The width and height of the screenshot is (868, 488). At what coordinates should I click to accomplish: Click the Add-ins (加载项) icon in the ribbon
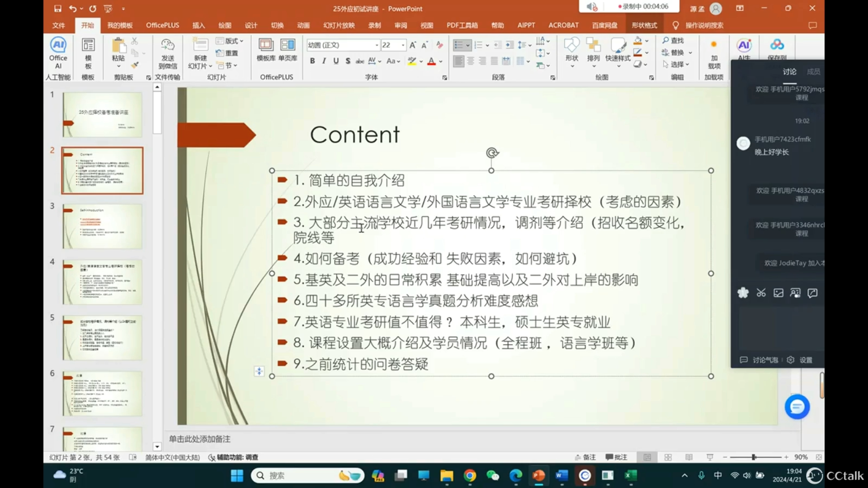click(x=714, y=44)
